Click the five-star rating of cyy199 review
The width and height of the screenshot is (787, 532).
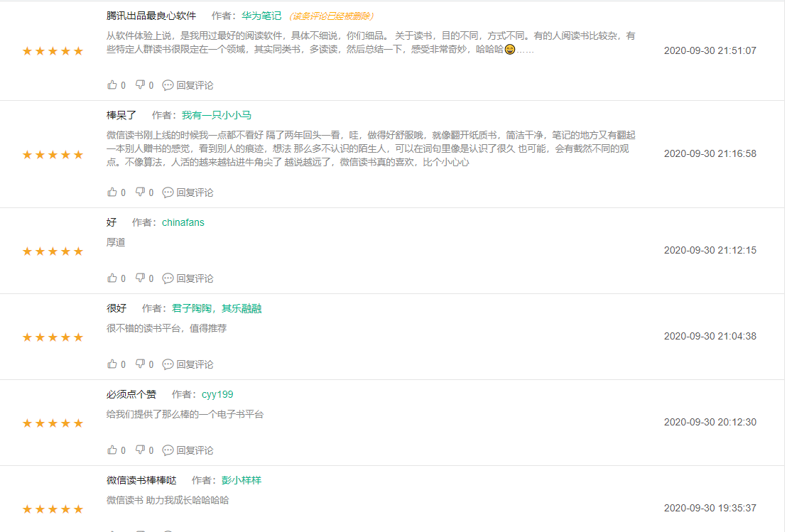click(53, 423)
